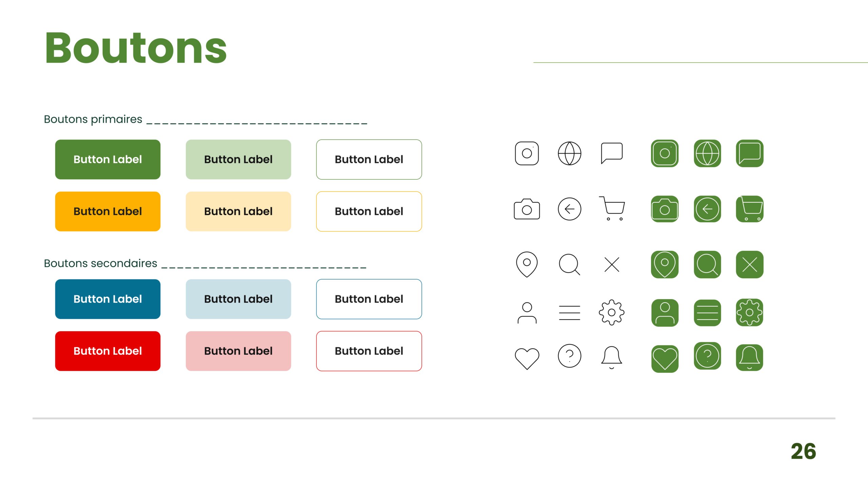Click the red-outlined Button Label button

click(369, 351)
